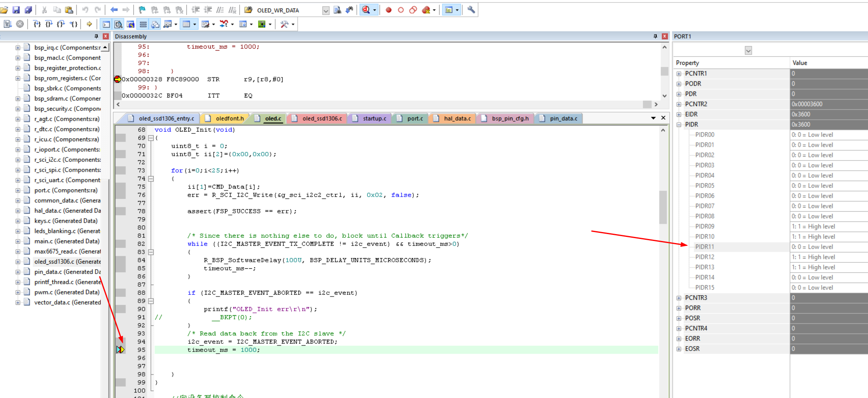
Task: Click the Undo arrow icon
Action: (85, 10)
